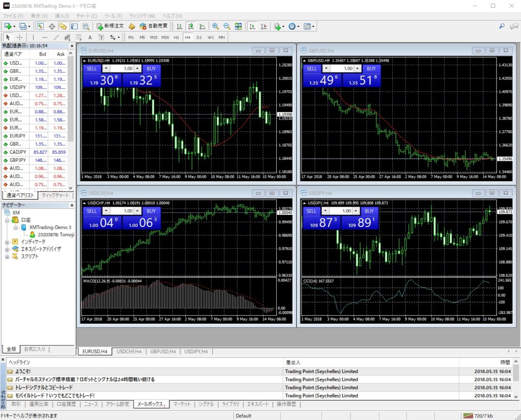Select the text label 'A' drawing tool
521x420 pixels.
pyautogui.click(x=90, y=37)
